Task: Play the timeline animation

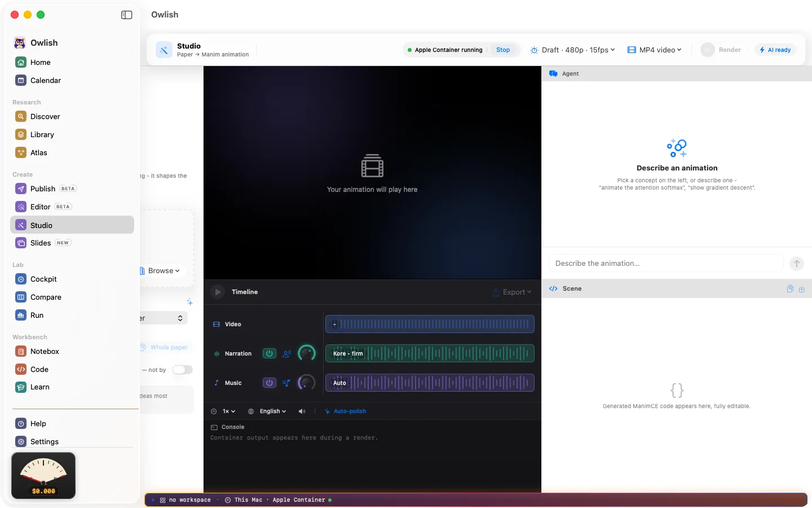Action: tap(218, 292)
